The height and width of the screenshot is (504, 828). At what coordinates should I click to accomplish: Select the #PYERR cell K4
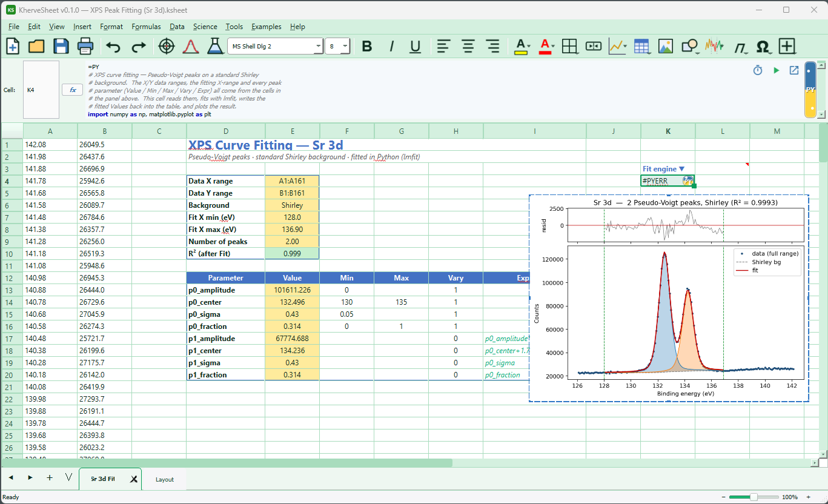point(667,181)
